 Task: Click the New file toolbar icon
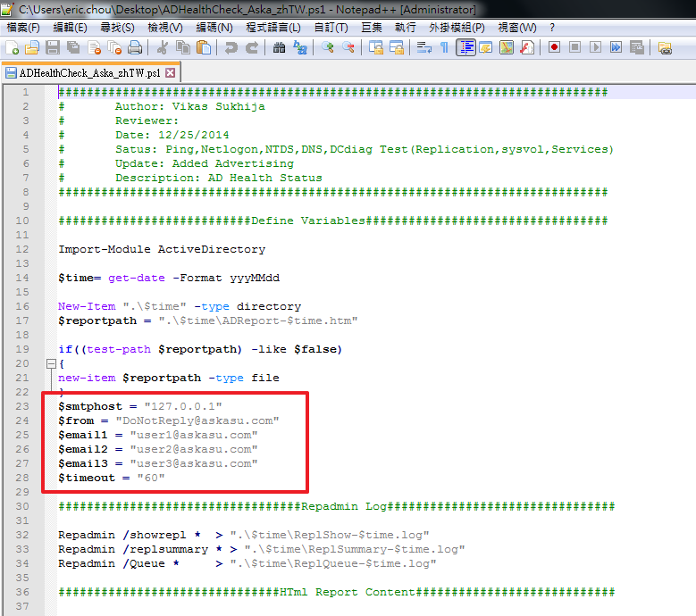click(12, 47)
